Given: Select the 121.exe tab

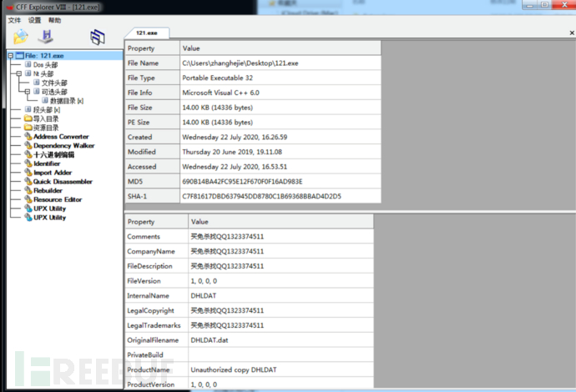Looking at the screenshot, I should 147,33.
